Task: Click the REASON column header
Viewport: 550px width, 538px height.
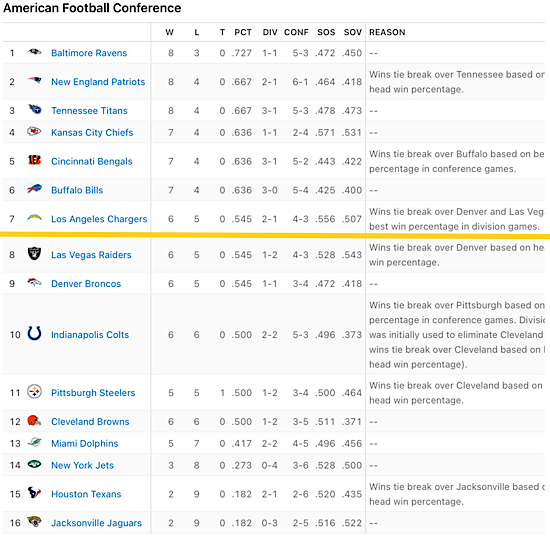Action: (x=387, y=32)
